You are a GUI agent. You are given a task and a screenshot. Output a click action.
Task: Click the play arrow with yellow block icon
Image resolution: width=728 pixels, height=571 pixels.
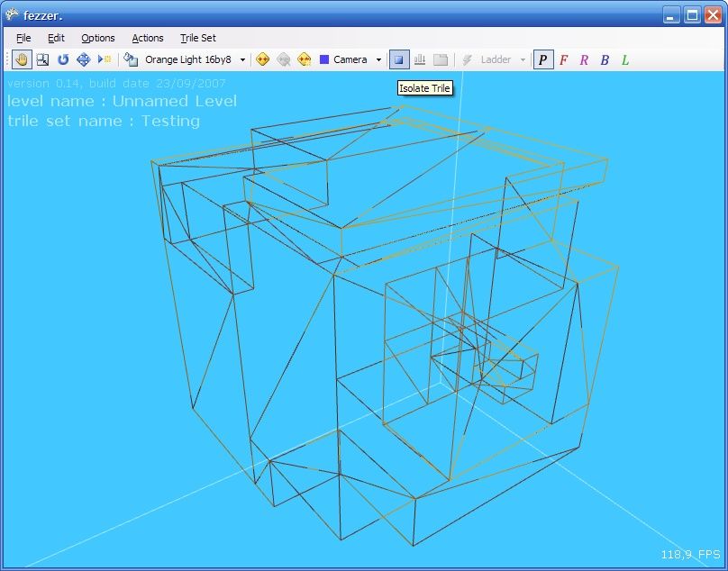point(104,59)
